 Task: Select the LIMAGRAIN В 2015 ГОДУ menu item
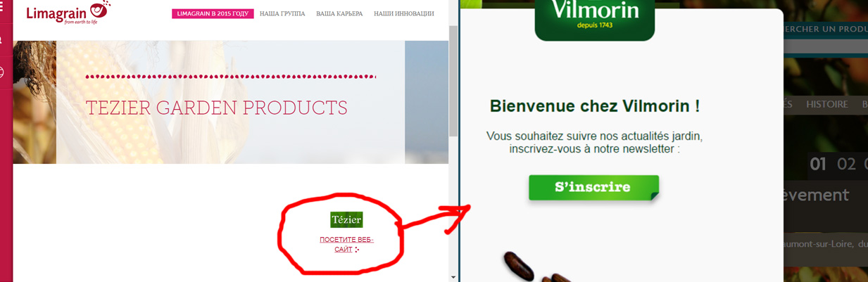[x=213, y=13]
